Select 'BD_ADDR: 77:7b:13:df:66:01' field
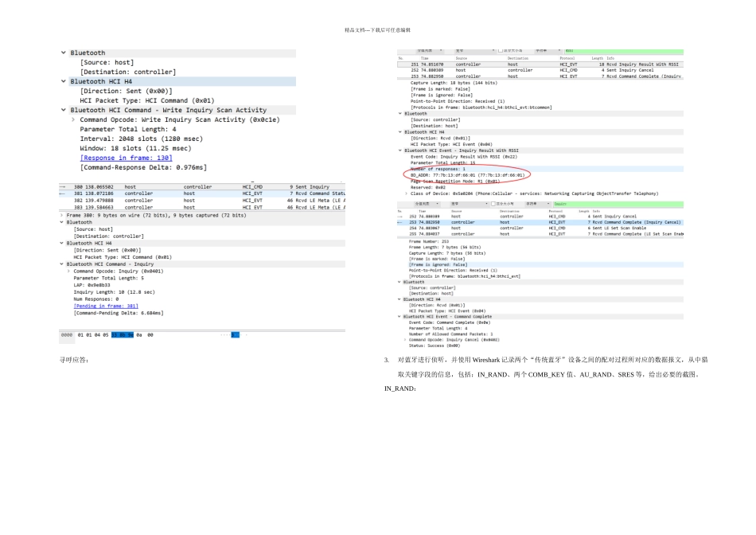 467,175
